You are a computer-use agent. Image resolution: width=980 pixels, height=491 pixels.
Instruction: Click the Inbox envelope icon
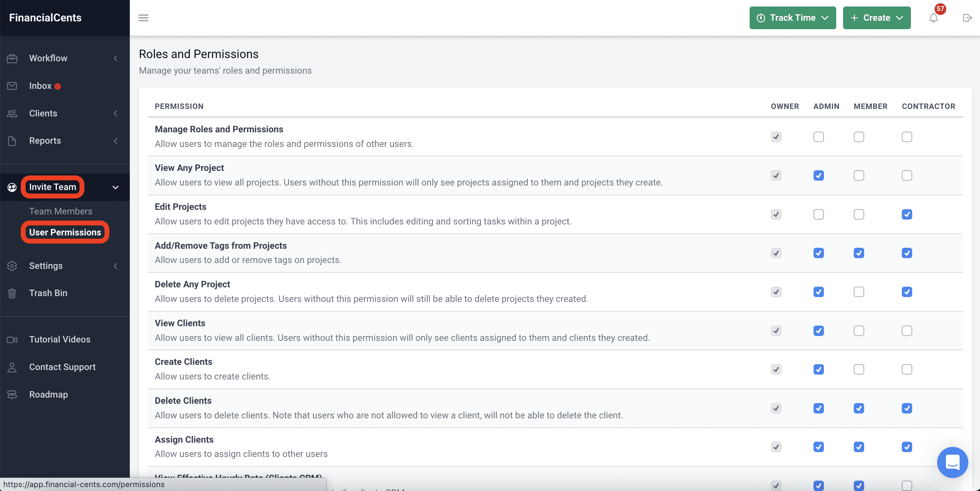12,86
